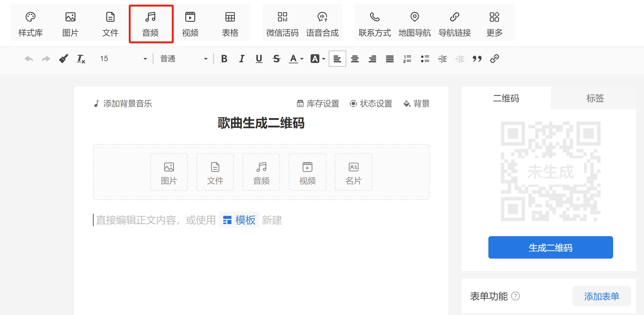Click the 生成二维码 button
644x315 pixels.
(x=551, y=247)
